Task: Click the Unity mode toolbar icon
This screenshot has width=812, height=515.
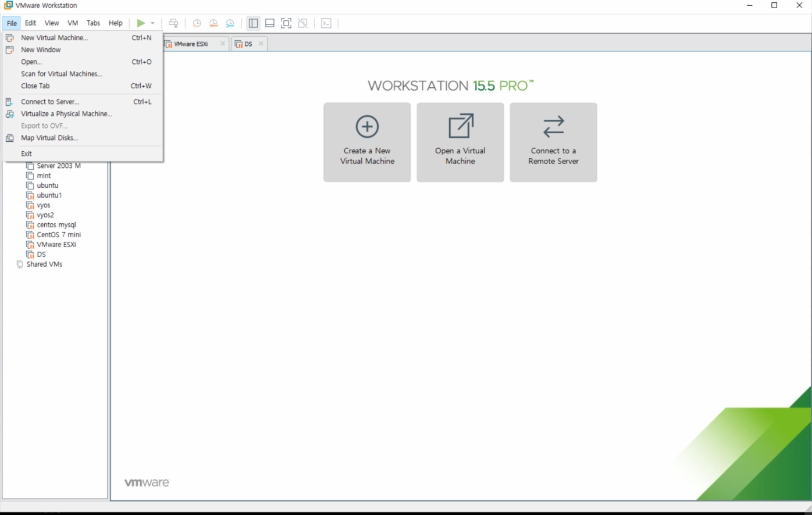Action: click(303, 23)
